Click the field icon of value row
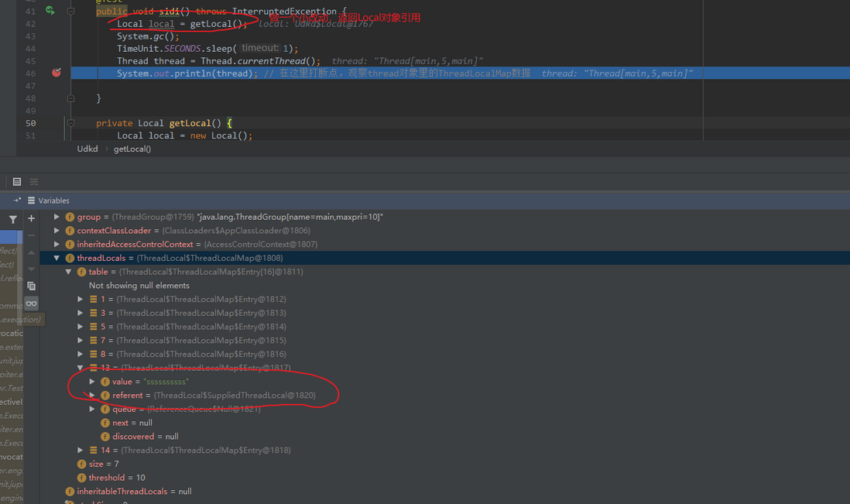850x504 pixels. [105, 382]
